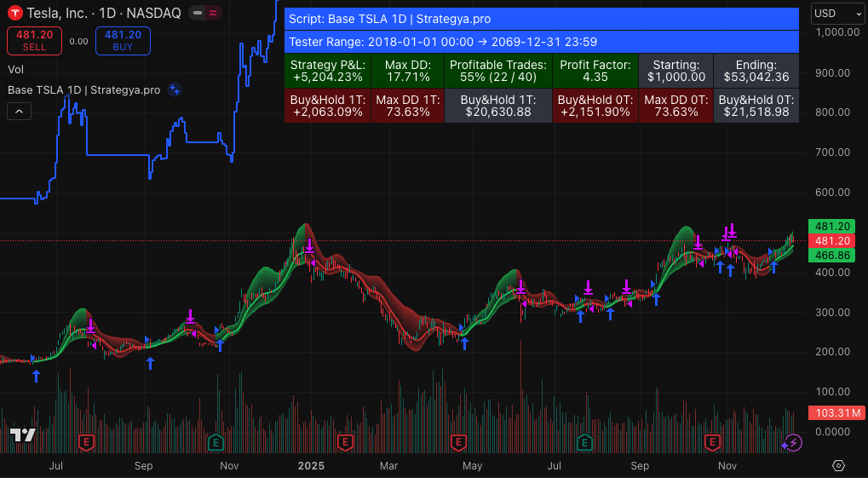Click the Tester Range row
Screen dimensions: 868x478
(x=542, y=42)
